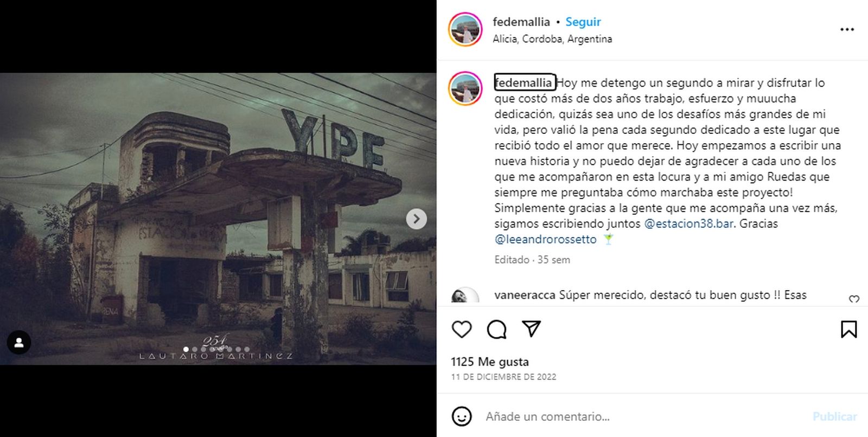Open fedemallia's avatar beside the caption
The height and width of the screenshot is (437, 868).
465,88
